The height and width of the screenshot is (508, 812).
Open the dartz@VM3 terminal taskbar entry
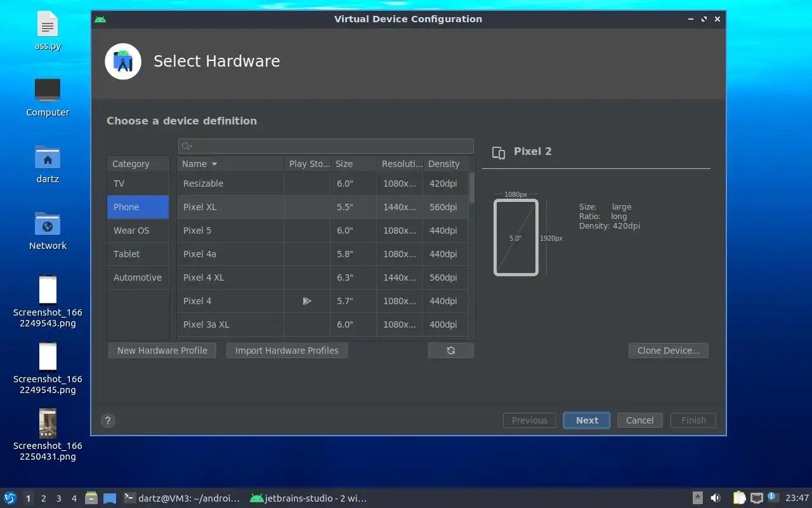[x=183, y=498]
